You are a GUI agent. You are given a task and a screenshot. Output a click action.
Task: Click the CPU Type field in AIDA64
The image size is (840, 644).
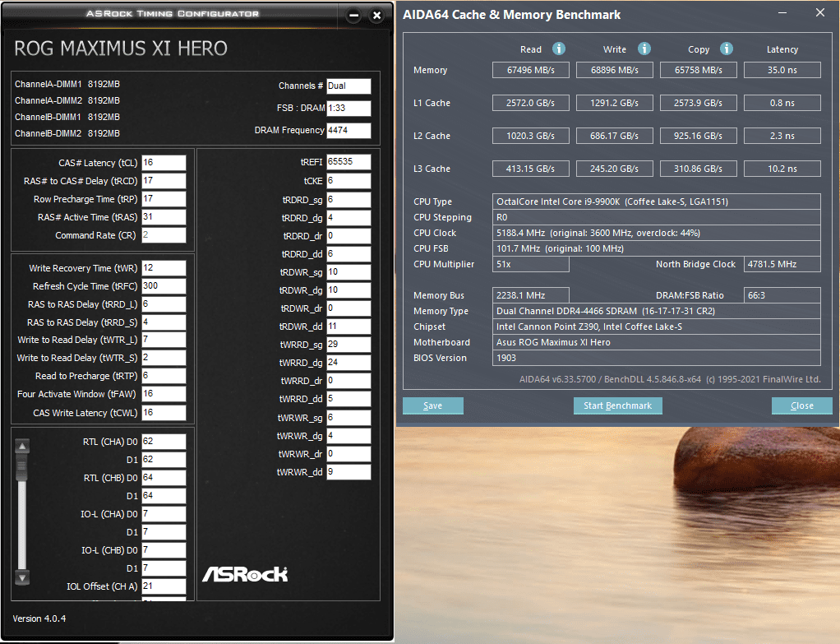click(x=656, y=202)
